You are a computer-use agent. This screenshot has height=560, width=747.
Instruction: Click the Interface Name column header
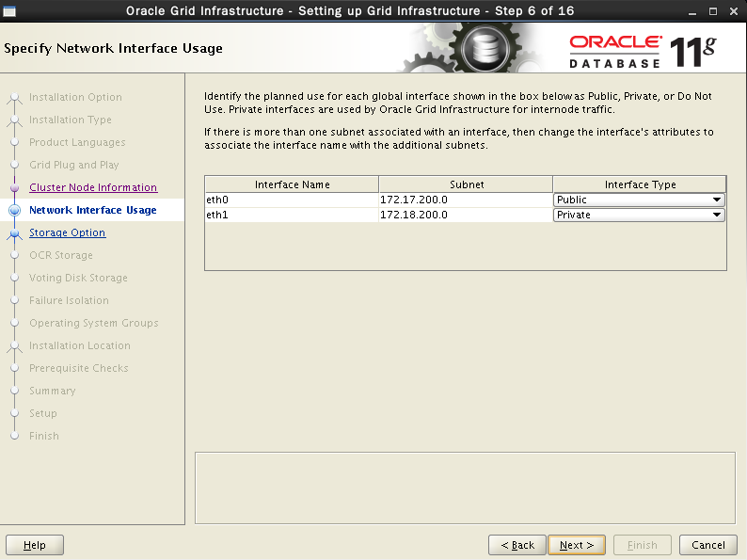coord(292,184)
